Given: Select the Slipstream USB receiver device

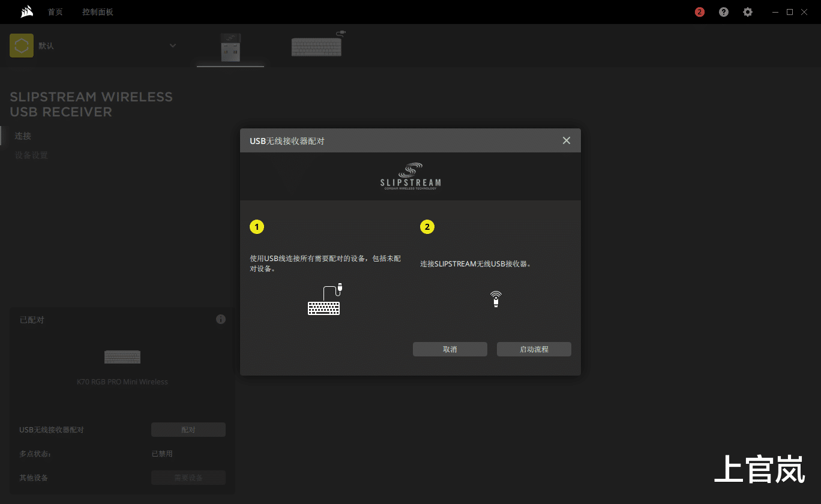Looking at the screenshot, I should coord(230,47).
